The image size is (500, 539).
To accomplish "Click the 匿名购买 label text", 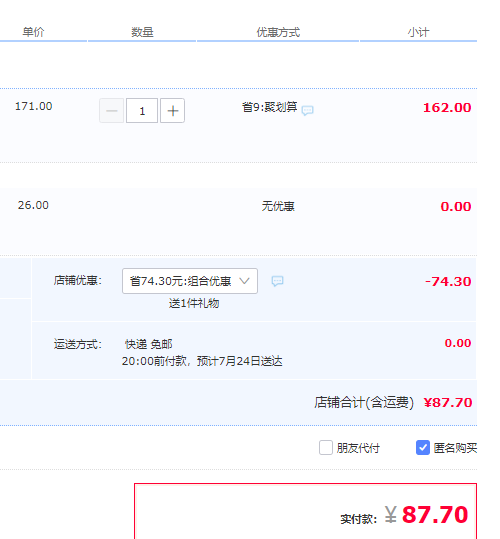I will click(x=455, y=448).
